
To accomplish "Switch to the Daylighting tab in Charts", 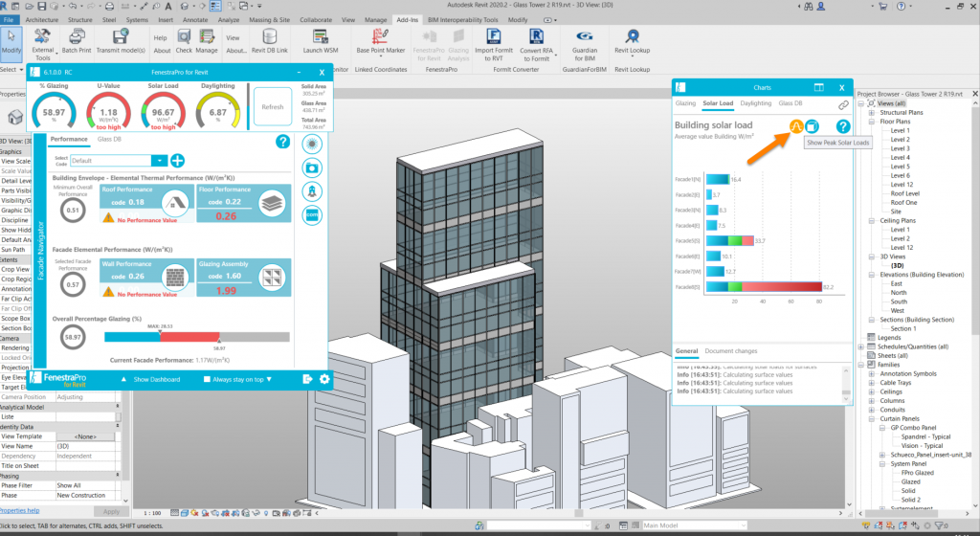I will pyautogui.click(x=756, y=103).
